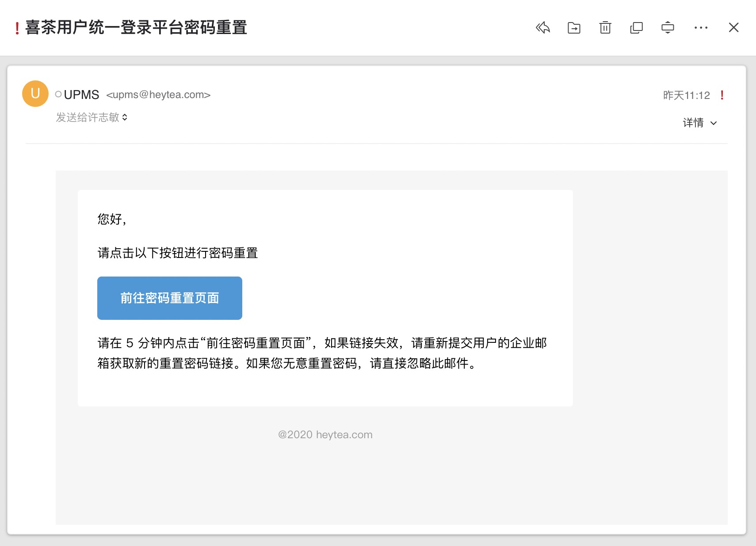
Task: Click the reply-all arrow icon
Action: tap(542, 28)
